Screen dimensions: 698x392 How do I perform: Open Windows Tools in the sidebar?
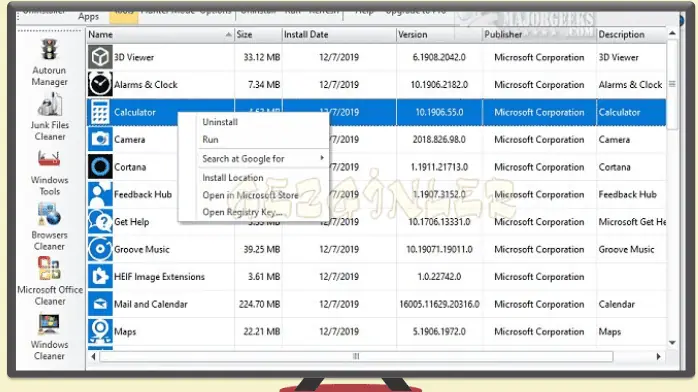[x=49, y=173]
